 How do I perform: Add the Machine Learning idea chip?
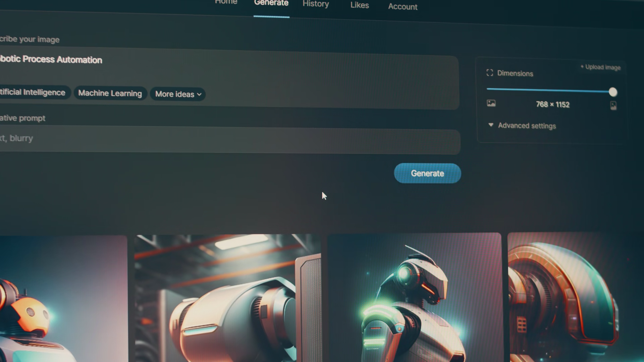pos(110,93)
